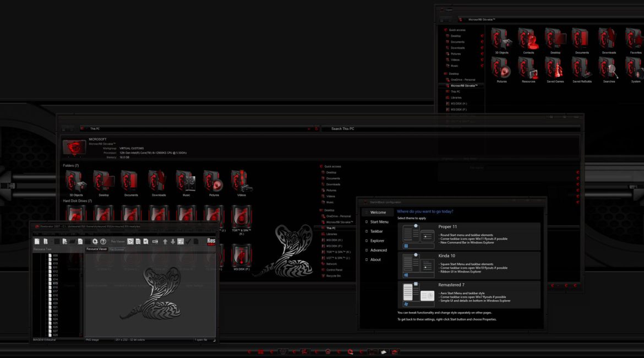Image resolution: width=644 pixels, height=358 pixels.
Task: Select resource 615 in the Resource Tree
Action: coord(56,284)
